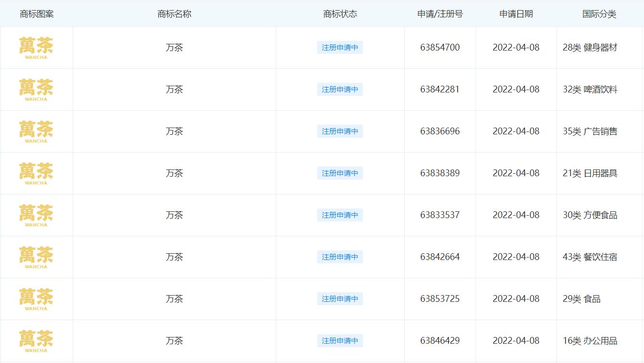Click registration number 63854700
The height and width of the screenshot is (363, 644).
(x=440, y=48)
